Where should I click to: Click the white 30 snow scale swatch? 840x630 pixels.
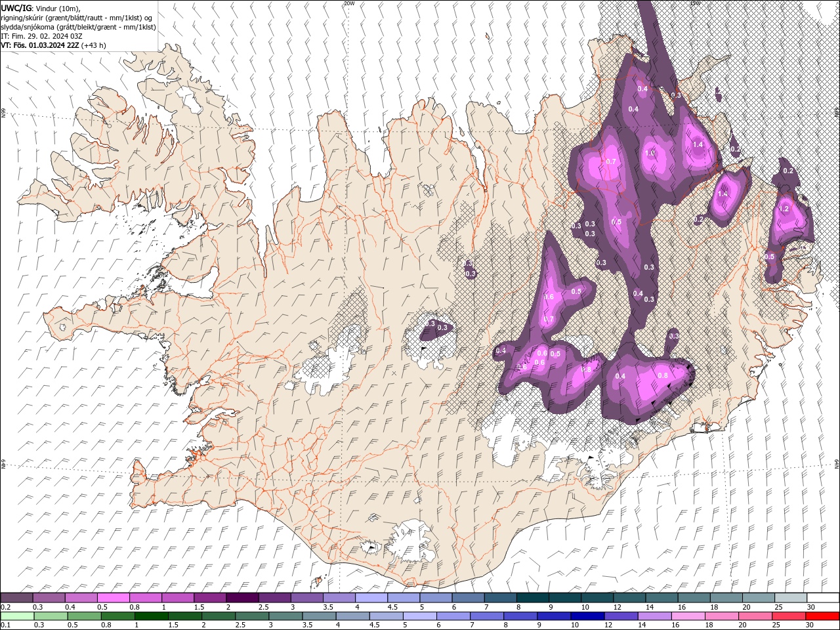(x=823, y=598)
